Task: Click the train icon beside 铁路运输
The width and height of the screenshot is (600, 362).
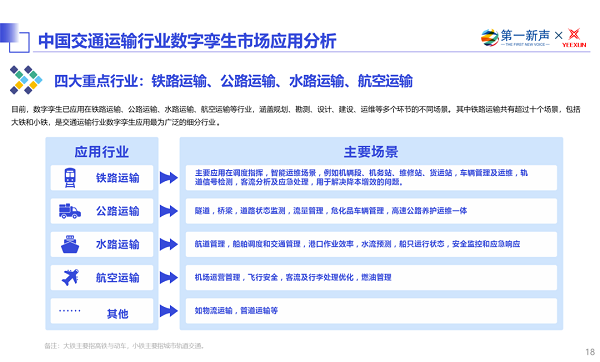Action: pos(70,178)
